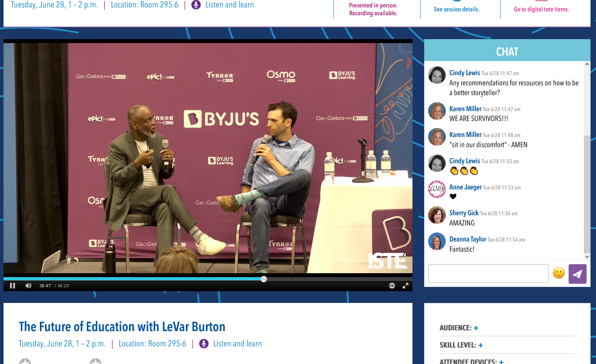
Task: Expand the AUDIENCE section
Action: point(476,328)
